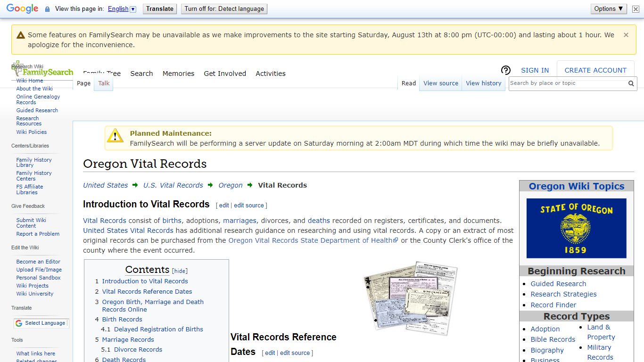This screenshot has width=644, height=362.
Task: Open About the Wiki sidebar link
Action: tap(34, 89)
